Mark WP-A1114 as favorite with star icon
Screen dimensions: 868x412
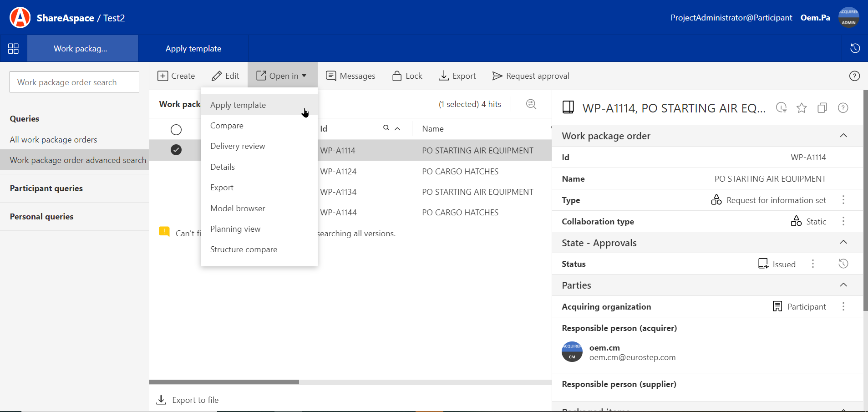tap(802, 108)
